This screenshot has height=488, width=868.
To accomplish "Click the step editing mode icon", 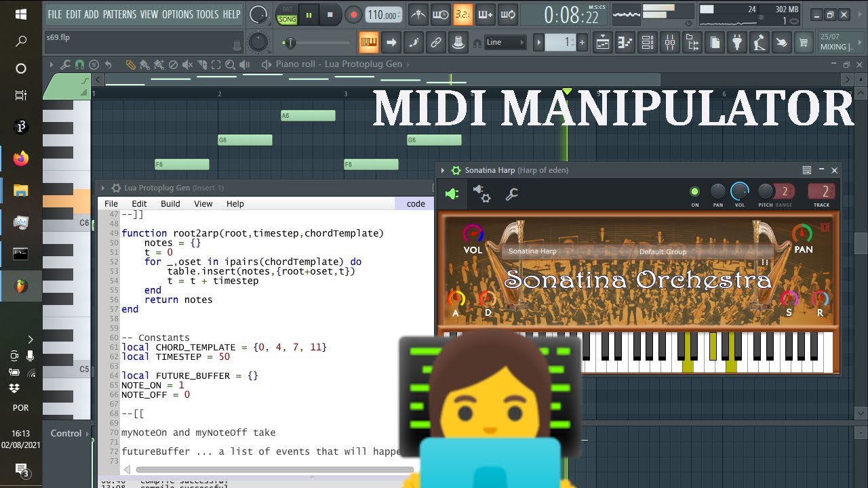I will [x=413, y=43].
